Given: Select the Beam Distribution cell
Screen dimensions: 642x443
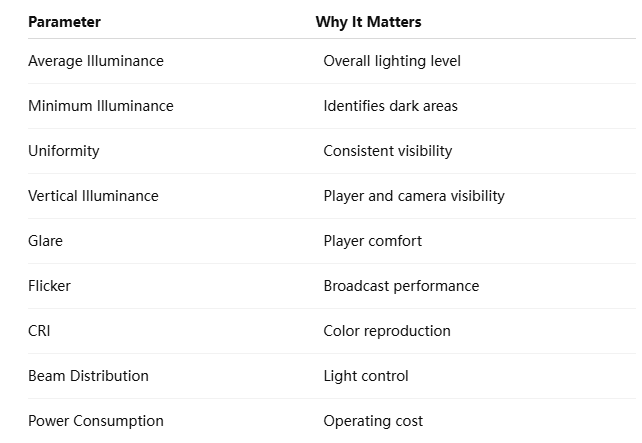Looking at the screenshot, I should [88, 376].
